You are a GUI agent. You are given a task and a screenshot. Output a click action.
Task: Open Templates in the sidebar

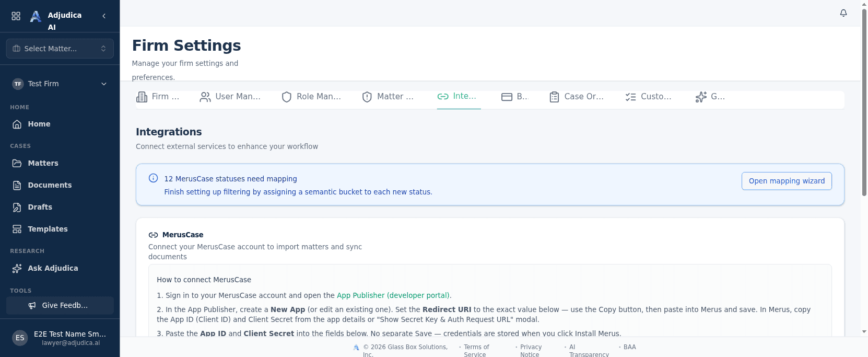click(x=60, y=229)
